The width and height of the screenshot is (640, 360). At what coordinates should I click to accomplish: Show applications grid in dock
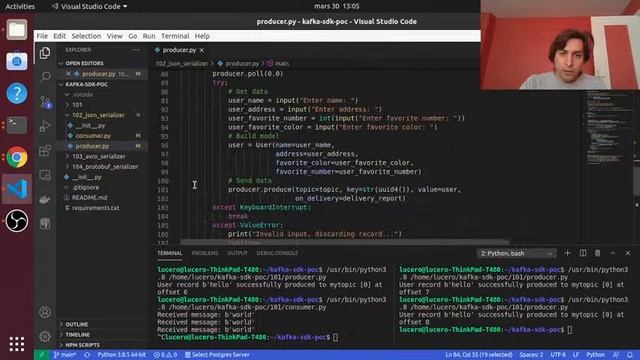[17, 344]
